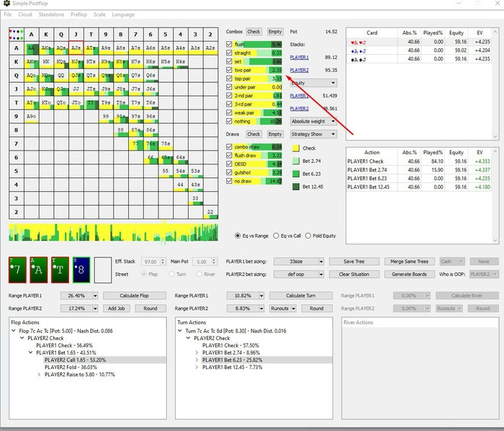Select the AJs cell in hand matrix
The height and width of the screenshot is (431, 504).
pos(76,48)
